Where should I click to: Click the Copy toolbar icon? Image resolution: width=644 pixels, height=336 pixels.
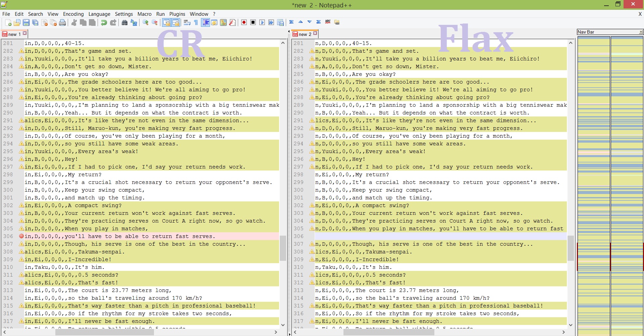tap(83, 22)
